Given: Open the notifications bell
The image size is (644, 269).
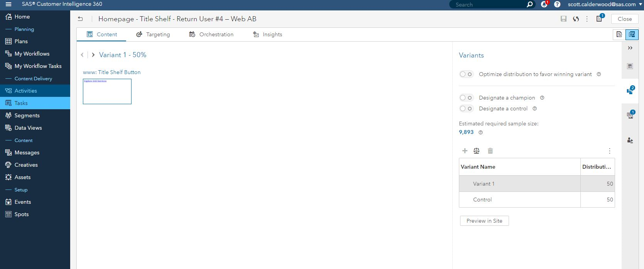Looking at the screenshot, I should click(544, 4).
